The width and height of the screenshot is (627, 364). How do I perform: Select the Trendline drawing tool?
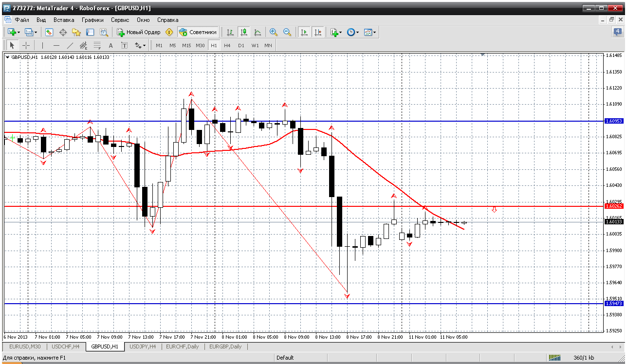[70, 45]
